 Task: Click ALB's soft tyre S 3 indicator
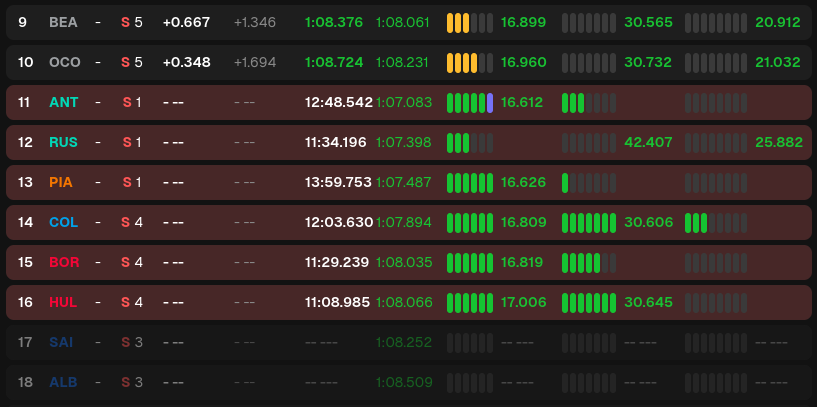pos(132,383)
